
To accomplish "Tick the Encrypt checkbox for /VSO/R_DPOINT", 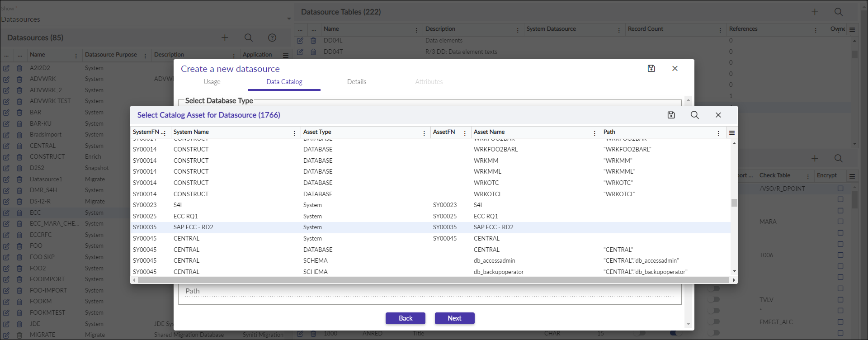I will (x=840, y=189).
